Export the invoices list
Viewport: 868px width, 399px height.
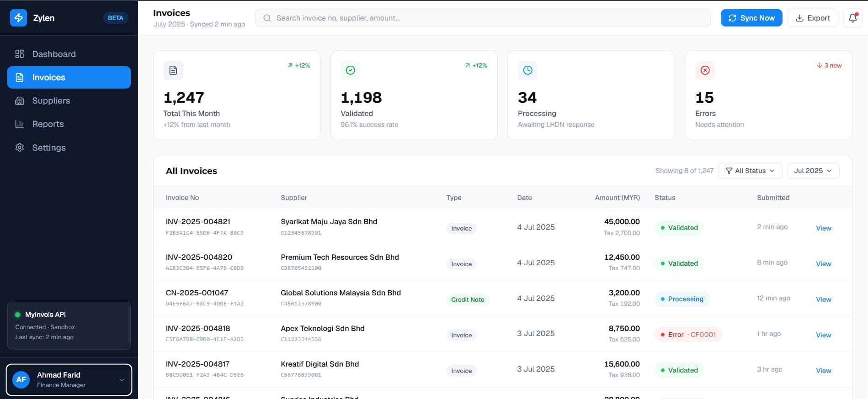point(813,18)
